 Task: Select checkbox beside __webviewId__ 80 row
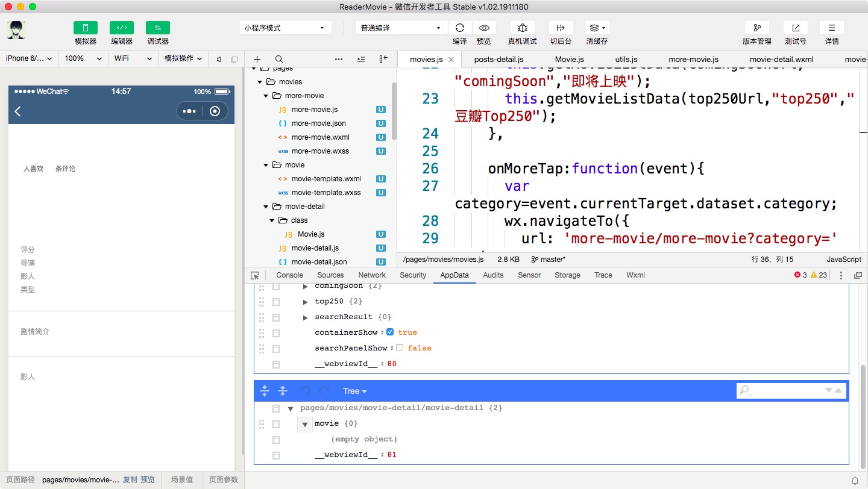click(276, 364)
